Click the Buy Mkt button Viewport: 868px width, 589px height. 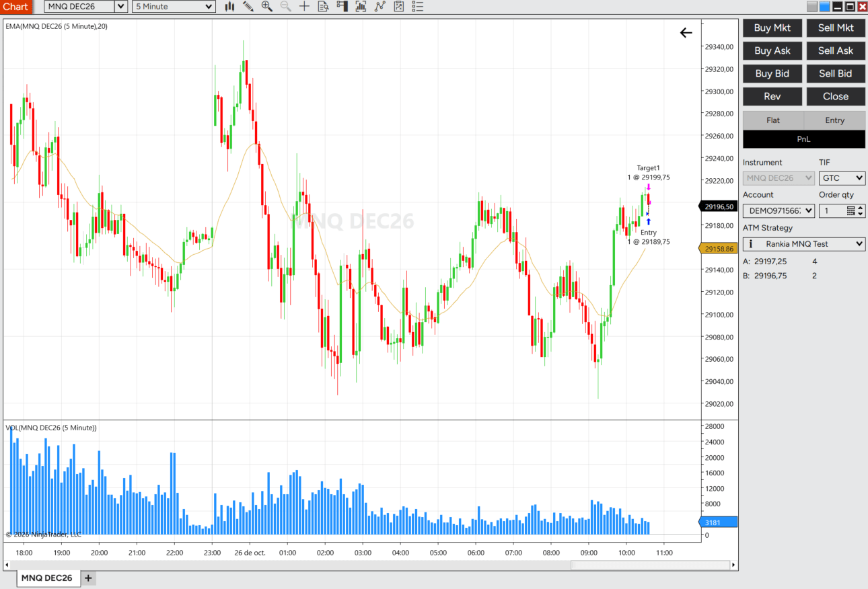(772, 28)
